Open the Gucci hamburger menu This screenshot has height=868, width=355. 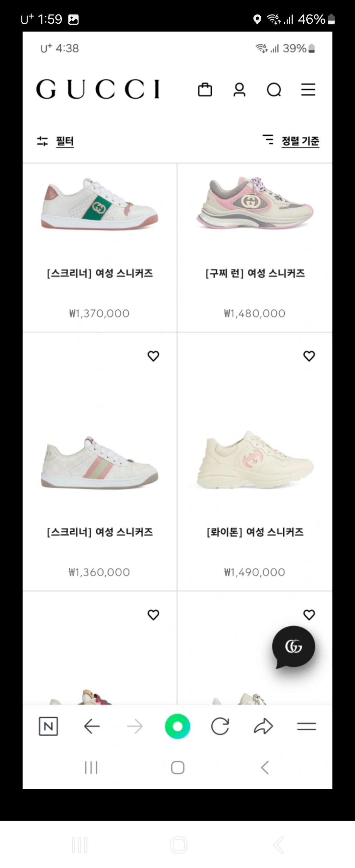[x=308, y=90]
